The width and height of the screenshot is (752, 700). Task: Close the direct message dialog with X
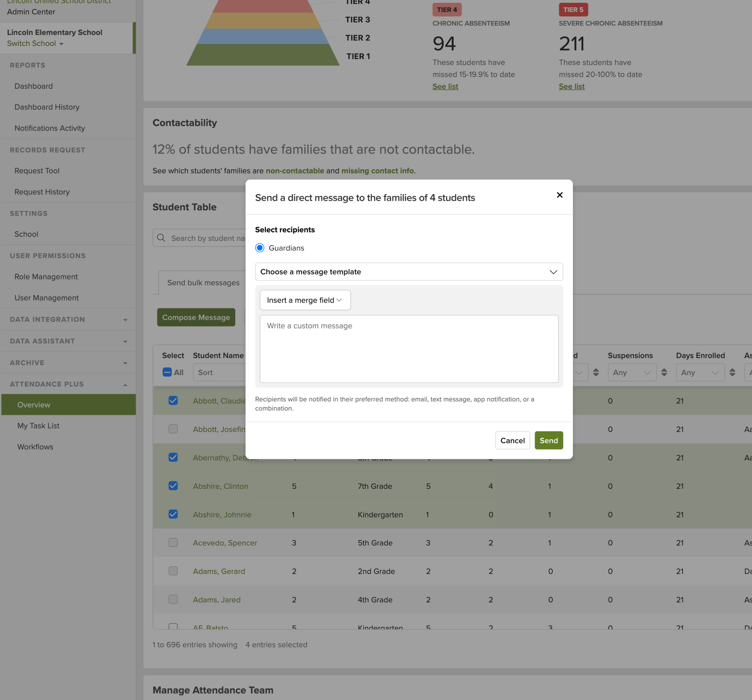click(560, 195)
